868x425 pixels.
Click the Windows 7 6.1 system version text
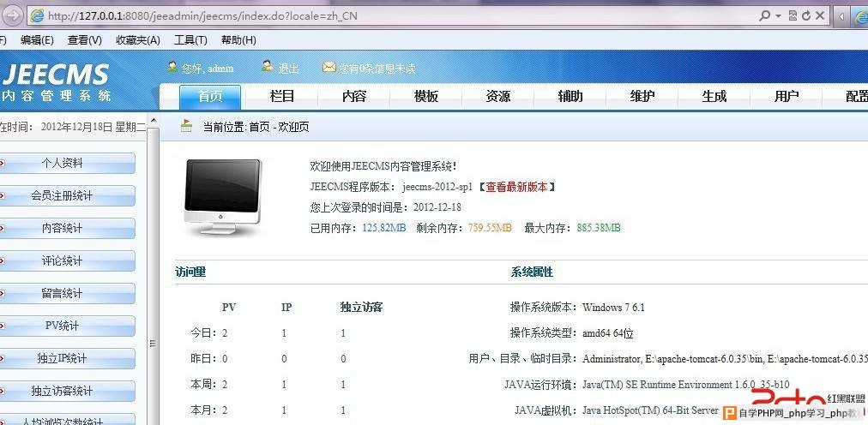tap(613, 308)
